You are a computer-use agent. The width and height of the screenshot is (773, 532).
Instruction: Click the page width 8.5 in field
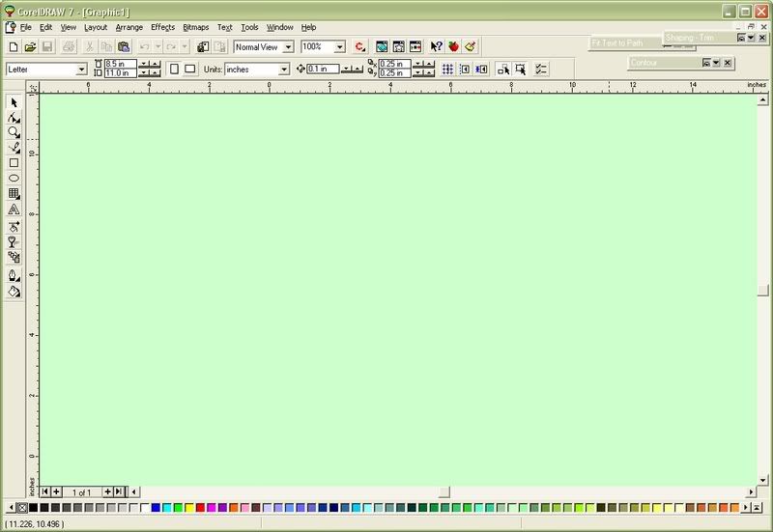click(x=119, y=65)
